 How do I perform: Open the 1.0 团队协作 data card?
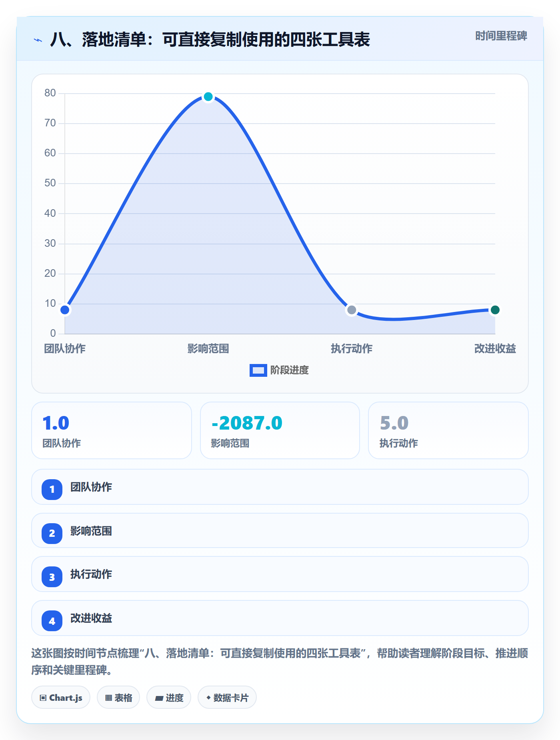click(x=112, y=430)
